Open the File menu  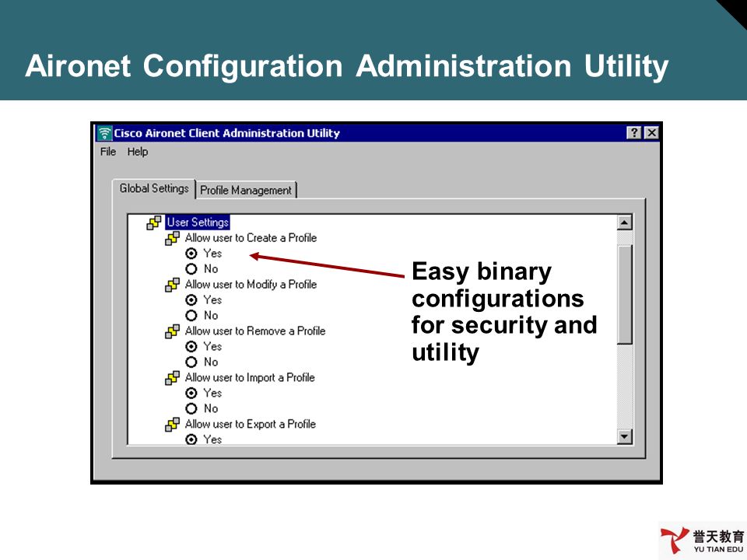tap(108, 152)
